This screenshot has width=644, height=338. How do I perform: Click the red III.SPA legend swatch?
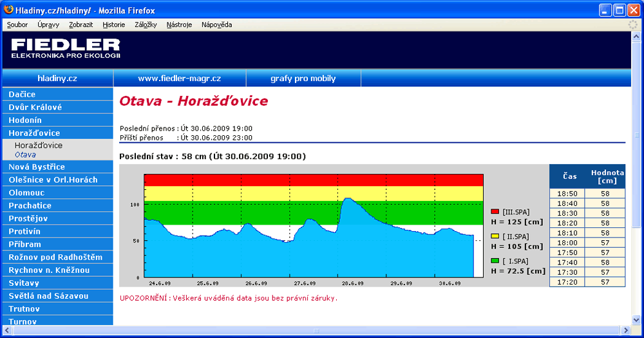(495, 212)
